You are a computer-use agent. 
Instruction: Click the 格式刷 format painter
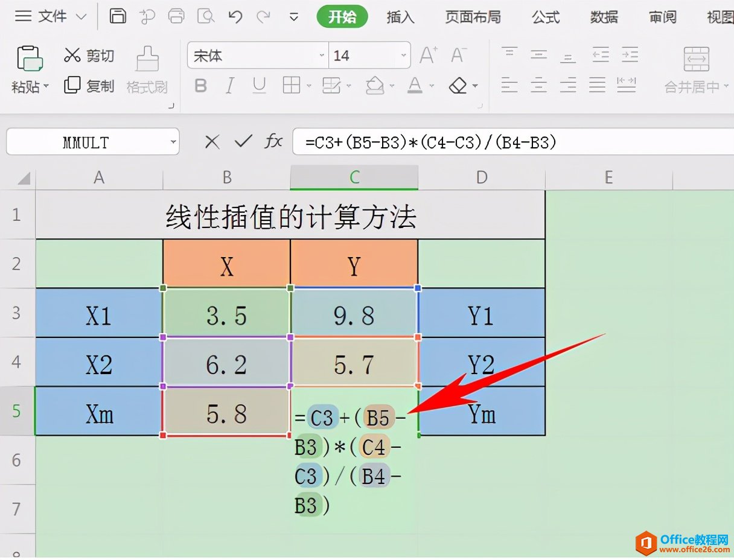tap(147, 71)
